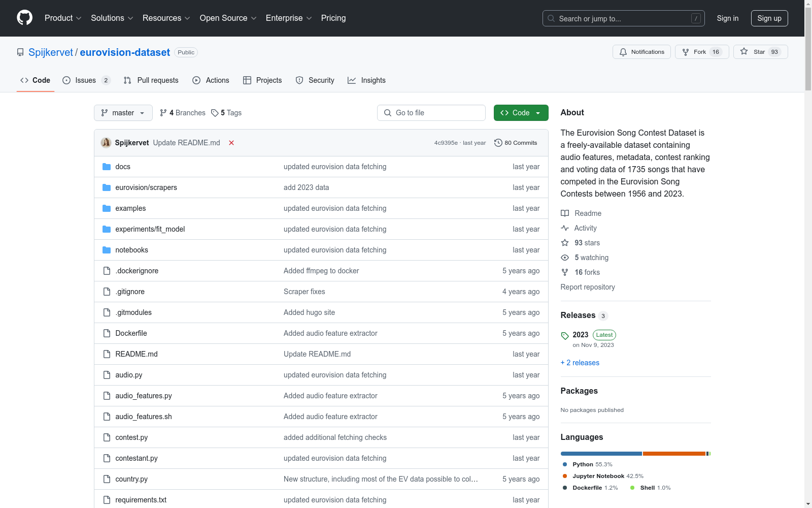The image size is (812, 508).
Task: Click the Python 55.3% language entry
Action: click(588, 464)
